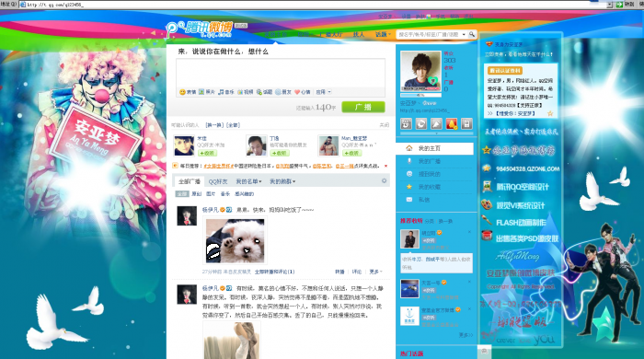The image size is (644, 359).
Task: Open the address bar history dropdown
Action: [x=609, y=5]
